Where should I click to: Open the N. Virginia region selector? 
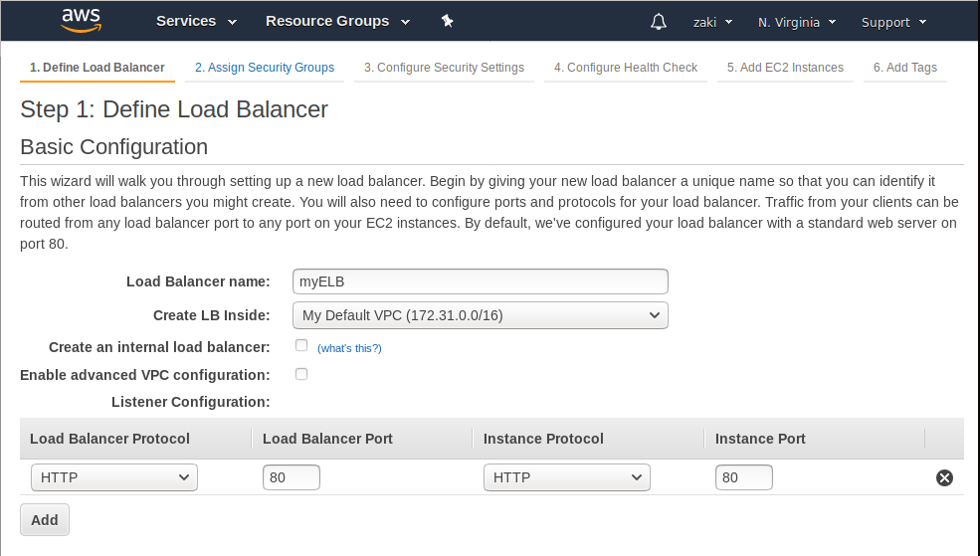[797, 23]
